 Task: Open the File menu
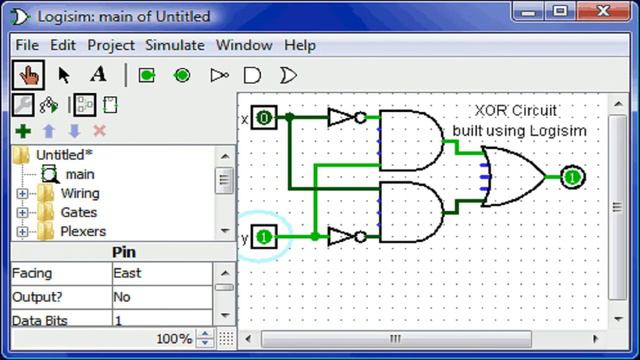click(27, 45)
